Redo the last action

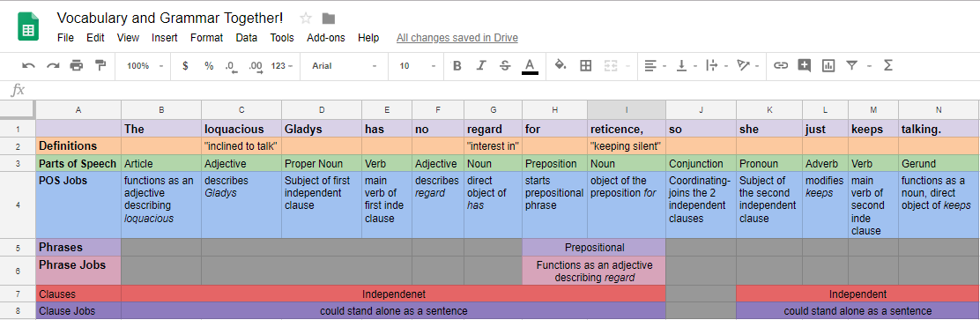tap(53, 65)
